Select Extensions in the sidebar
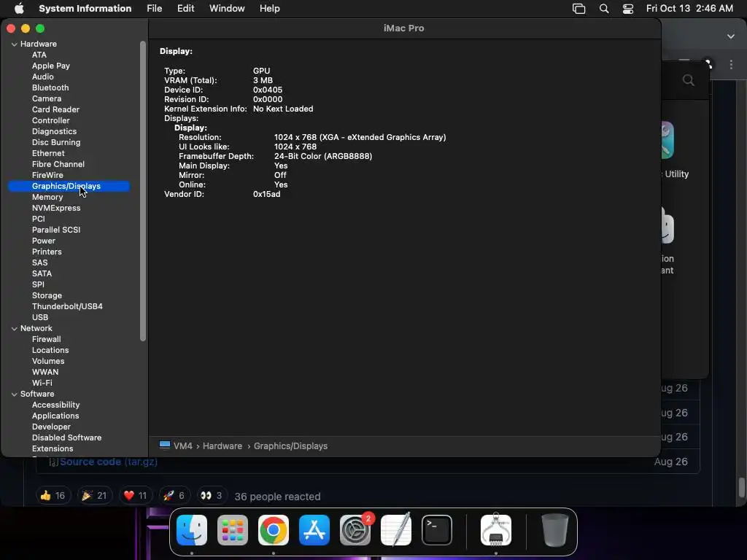 point(53,449)
